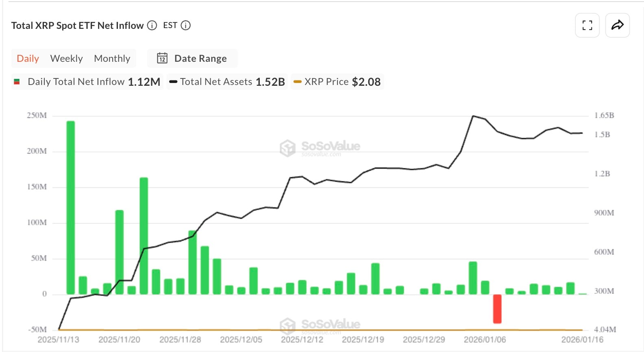
Task: Select the Daily tab
Action: (x=27, y=58)
